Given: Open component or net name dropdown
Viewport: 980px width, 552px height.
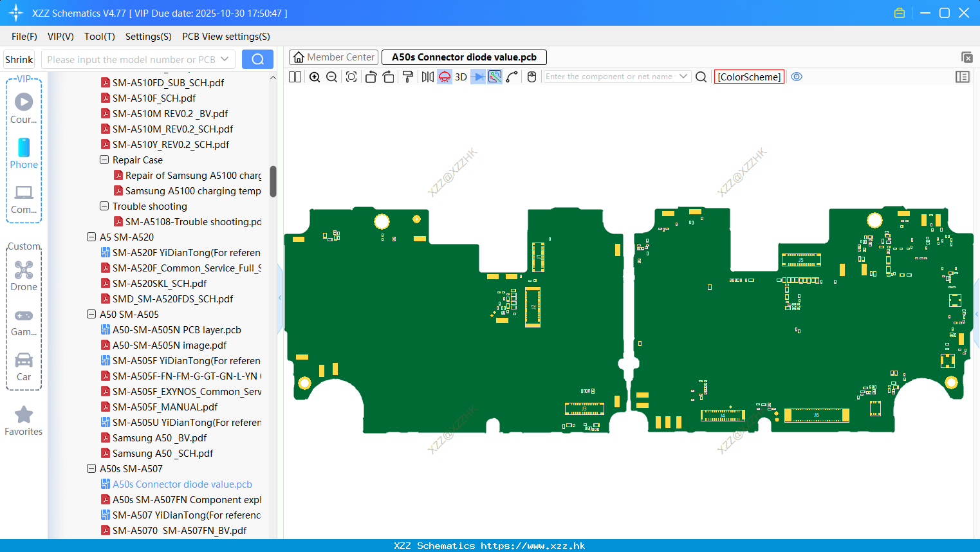Looking at the screenshot, I should coord(683,77).
